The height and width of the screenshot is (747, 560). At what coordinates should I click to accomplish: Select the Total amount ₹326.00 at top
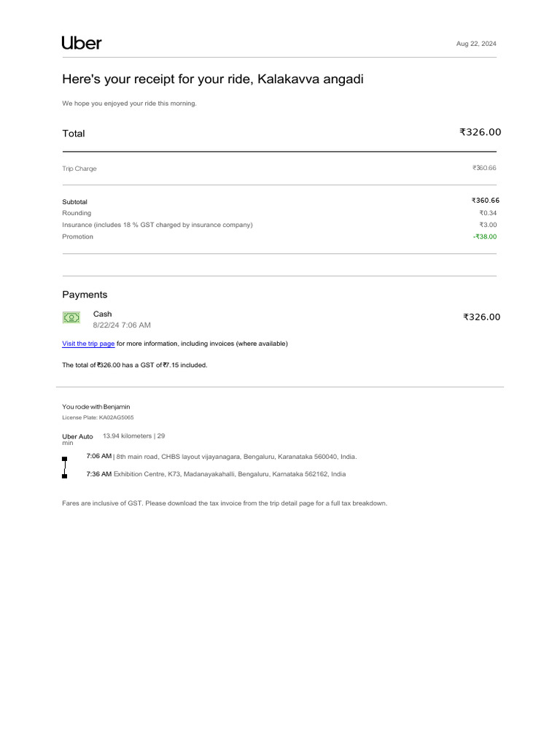(480, 132)
